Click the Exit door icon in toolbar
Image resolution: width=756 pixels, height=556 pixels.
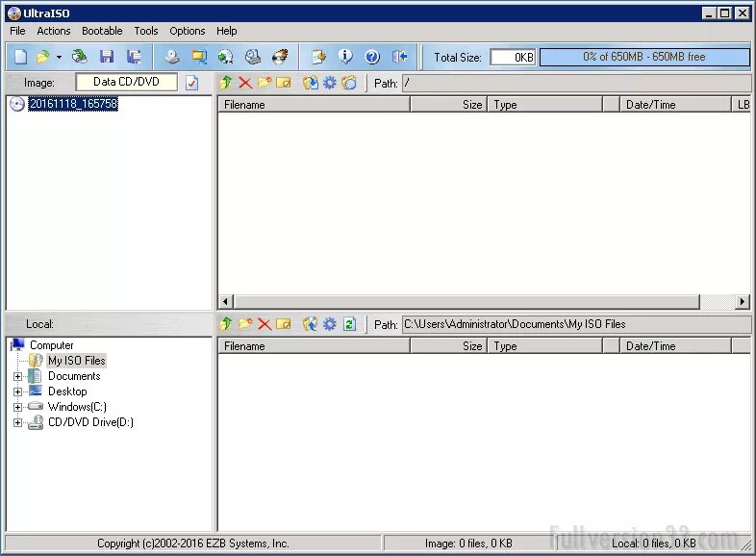(x=400, y=57)
